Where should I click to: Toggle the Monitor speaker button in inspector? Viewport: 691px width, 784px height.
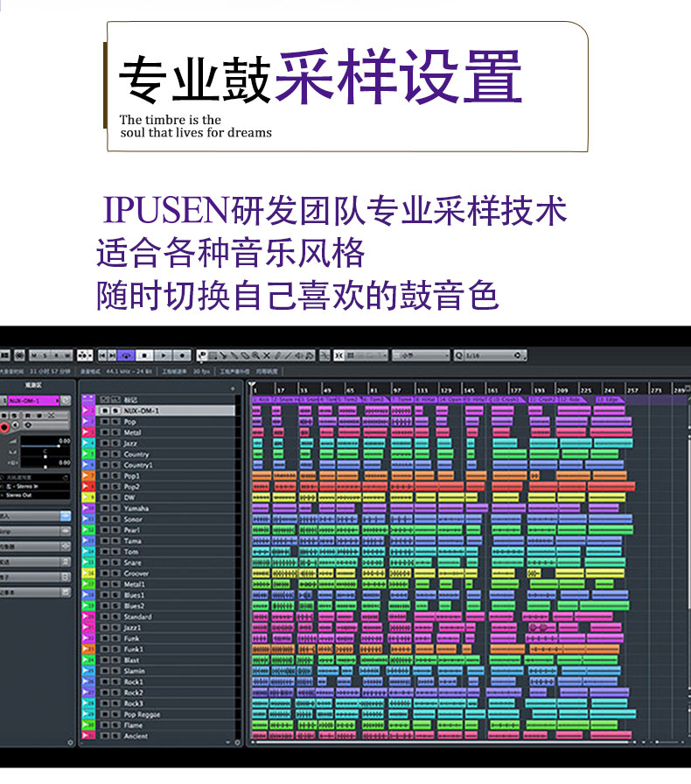pos(16,425)
